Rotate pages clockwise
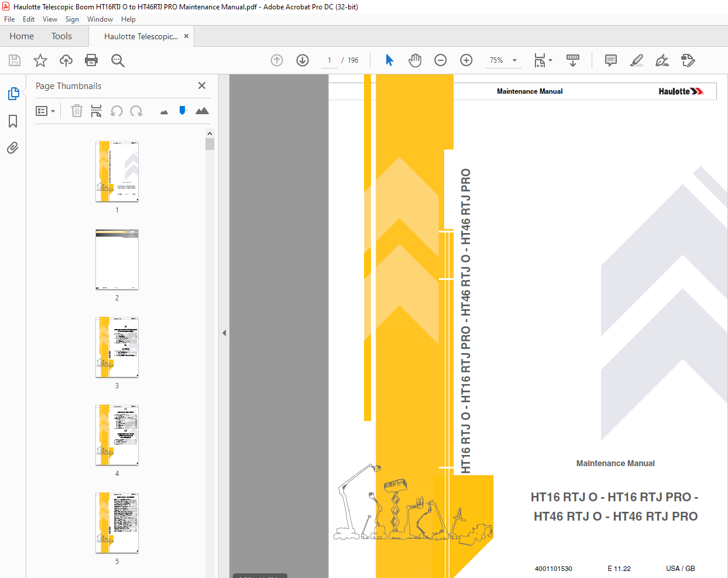This screenshot has width=728, height=578. [136, 111]
